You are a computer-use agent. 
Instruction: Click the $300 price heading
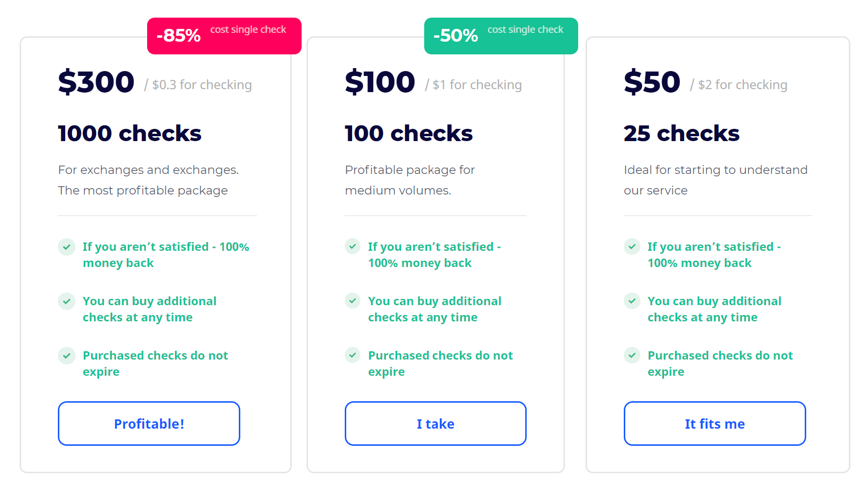(96, 82)
